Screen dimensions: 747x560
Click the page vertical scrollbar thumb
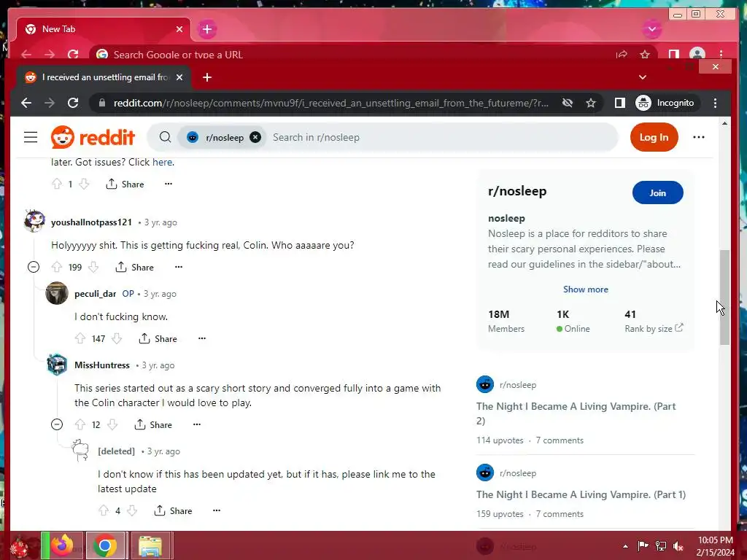(724, 297)
